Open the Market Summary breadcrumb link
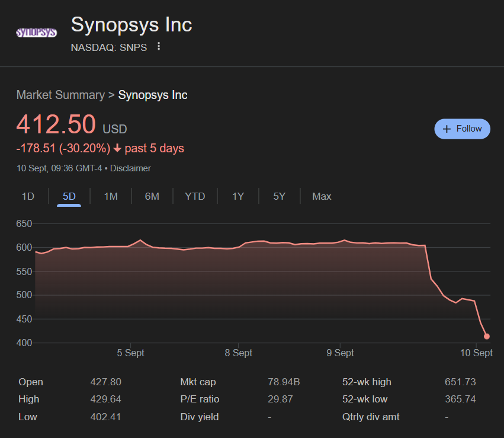This screenshot has width=504, height=438. (x=60, y=95)
